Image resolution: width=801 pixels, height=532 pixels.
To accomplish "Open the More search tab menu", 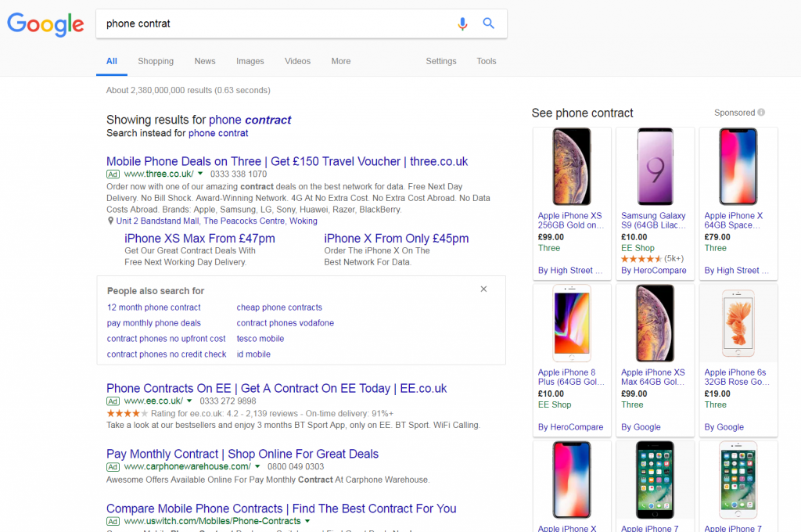I will coord(341,61).
